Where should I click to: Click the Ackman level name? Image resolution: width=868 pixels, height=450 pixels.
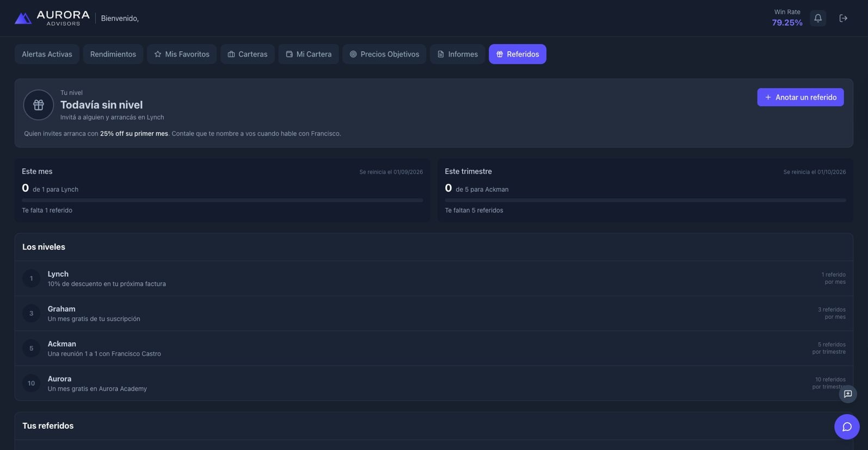click(61, 344)
